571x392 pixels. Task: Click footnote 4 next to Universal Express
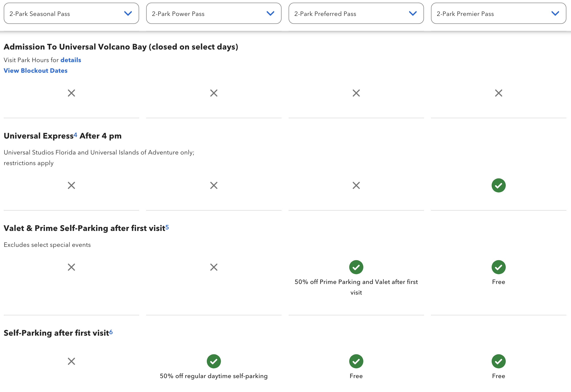75,135
